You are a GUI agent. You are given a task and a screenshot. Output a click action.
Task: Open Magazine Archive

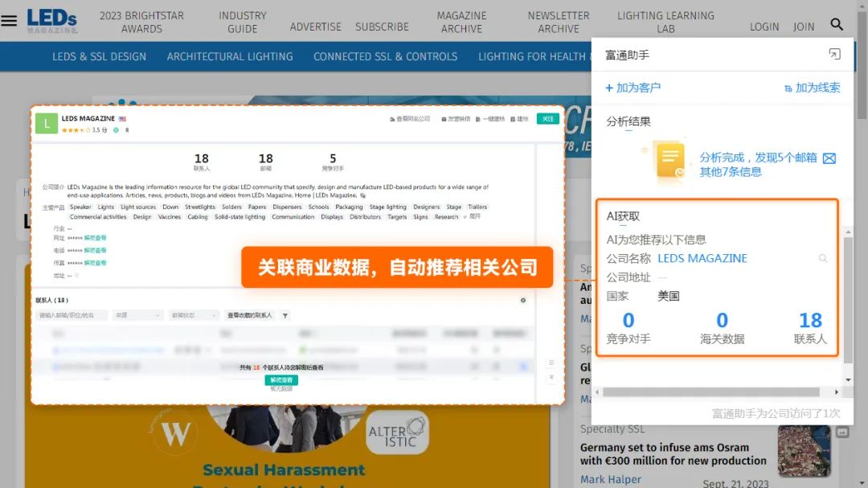(x=461, y=23)
